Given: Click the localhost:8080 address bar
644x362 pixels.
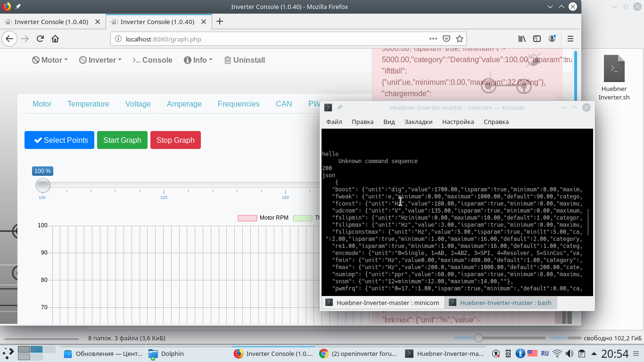Looking at the screenshot, I should pos(269,39).
